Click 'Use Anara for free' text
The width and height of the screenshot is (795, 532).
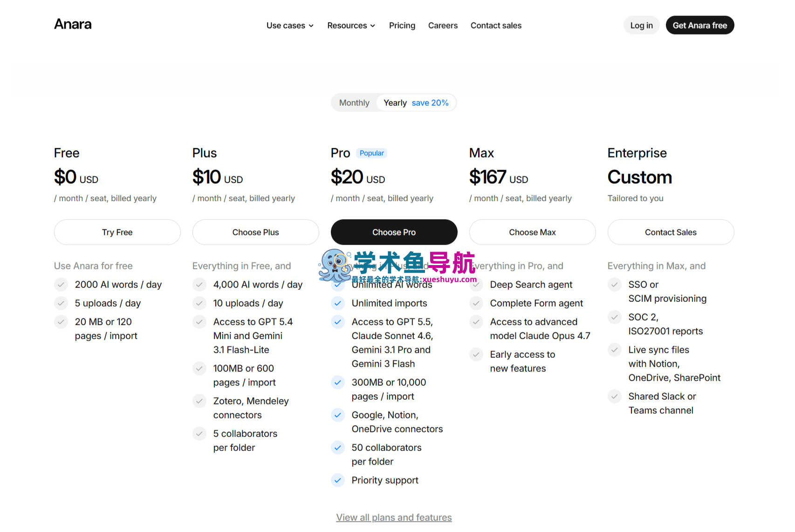coord(93,266)
